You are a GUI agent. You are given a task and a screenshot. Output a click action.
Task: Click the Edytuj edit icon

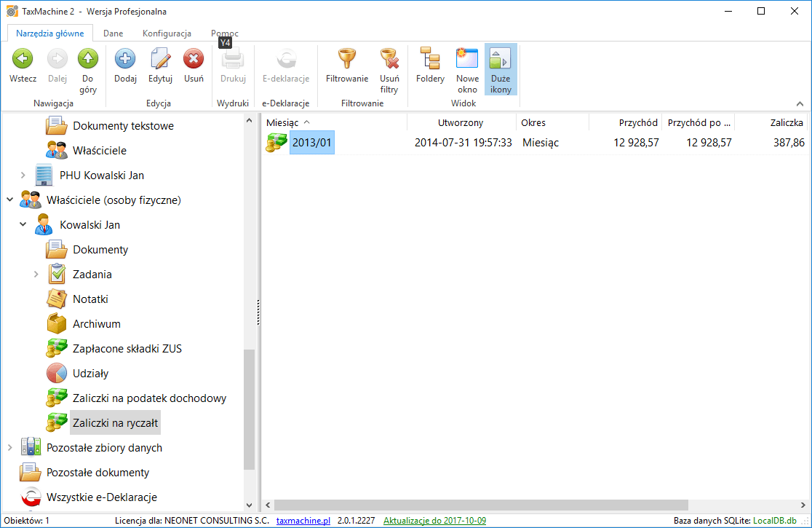point(160,59)
